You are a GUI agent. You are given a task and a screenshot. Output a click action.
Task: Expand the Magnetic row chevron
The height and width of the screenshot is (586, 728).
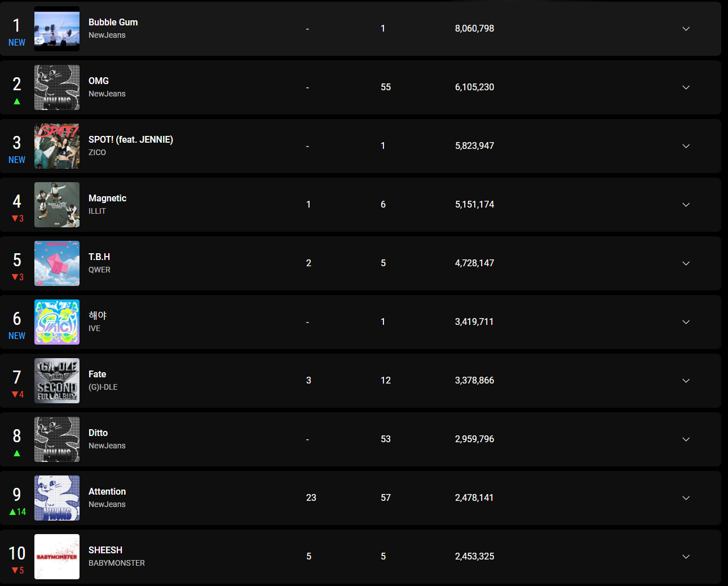686,205
